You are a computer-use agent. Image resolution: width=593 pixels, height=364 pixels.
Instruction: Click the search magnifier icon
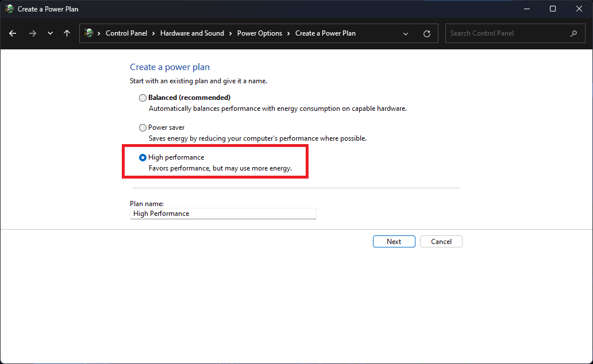click(x=573, y=33)
